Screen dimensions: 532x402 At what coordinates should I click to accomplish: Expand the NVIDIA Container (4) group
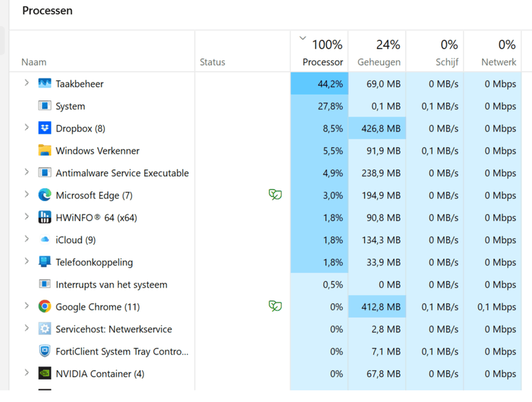click(x=27, y=373)
